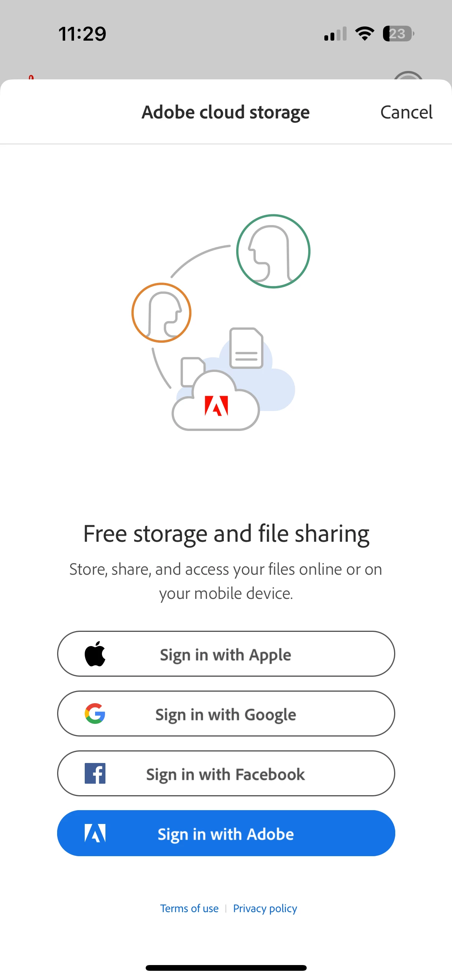The image size is (452, 980).
Task: Tap the red Adobe logo in cloud illustration
Action: [217, 406]
